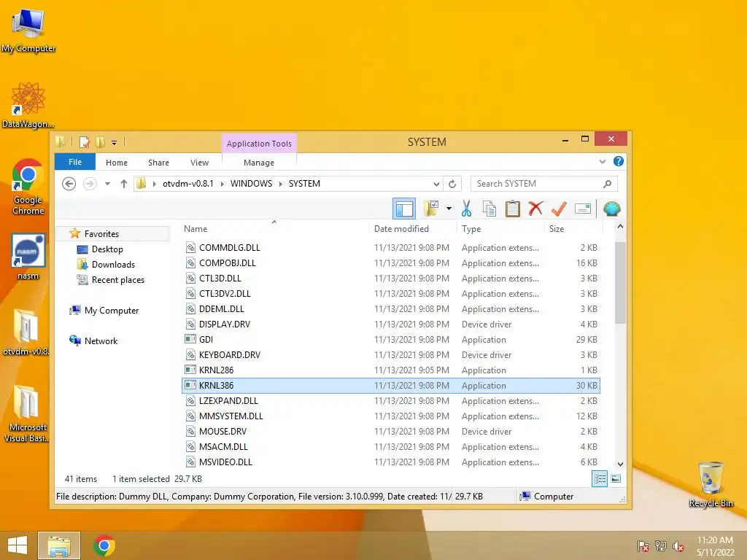Click the Start button on taskbar

coord(18,545)
